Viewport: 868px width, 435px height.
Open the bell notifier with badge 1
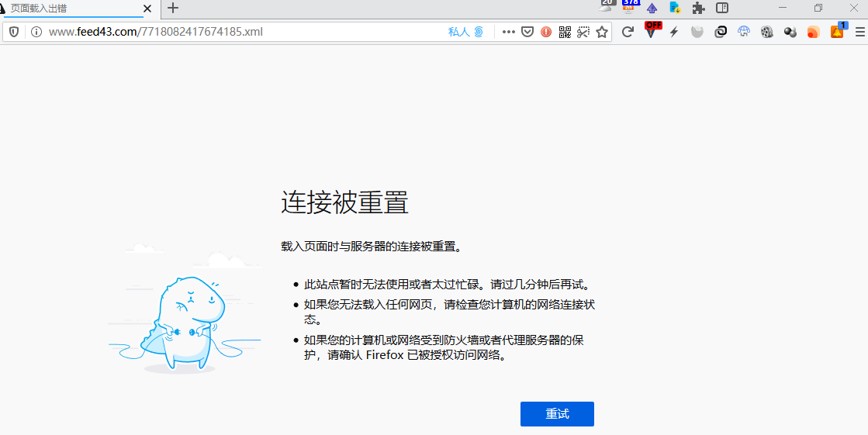[838, 30]
